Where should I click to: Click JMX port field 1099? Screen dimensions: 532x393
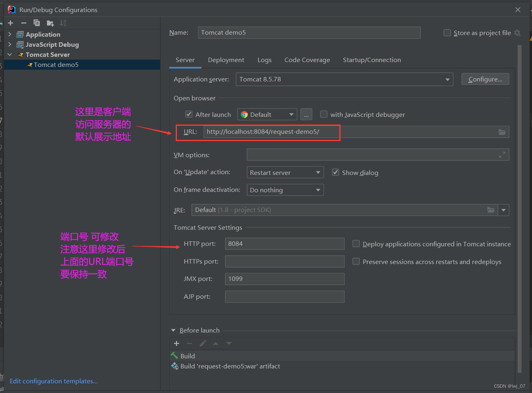click(285, 279)
